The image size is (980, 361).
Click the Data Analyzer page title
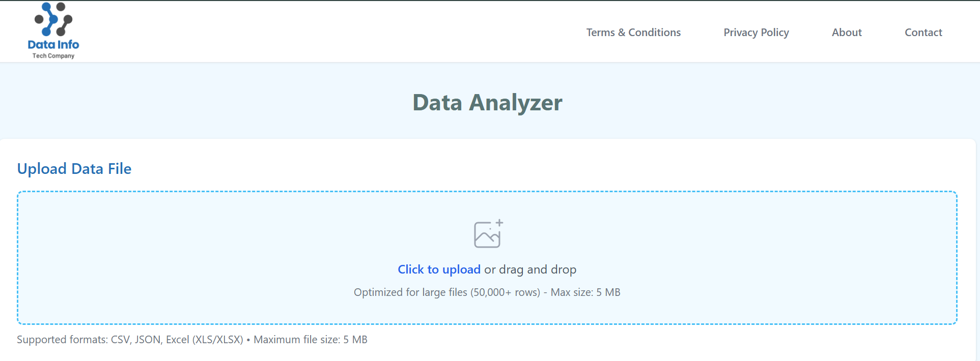pyautogui.click(x=487, y=102)
